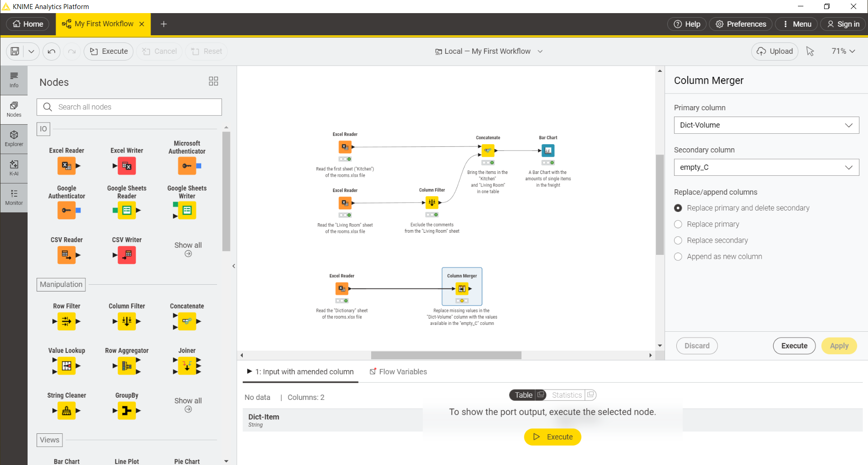The height and width of the screenshot is (465, 868).
Task: Select the GroupBy node icon
Action: tap(127, 411)
